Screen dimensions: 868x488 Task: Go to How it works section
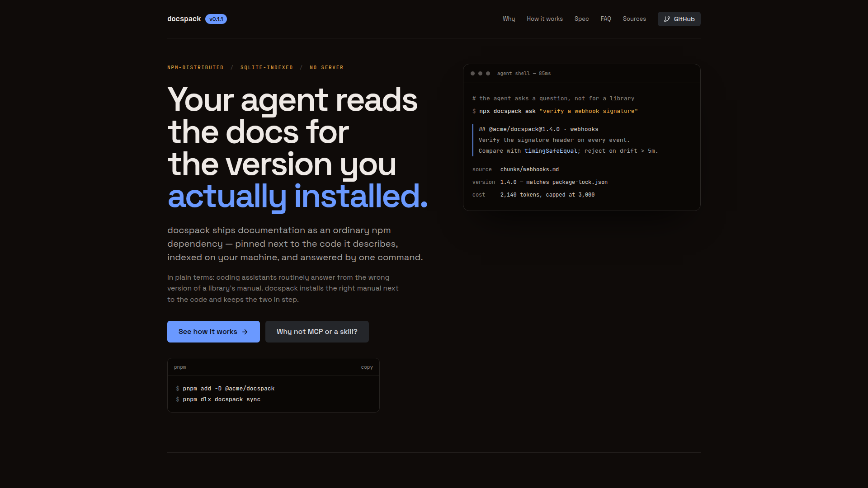[x=545, y=19]
